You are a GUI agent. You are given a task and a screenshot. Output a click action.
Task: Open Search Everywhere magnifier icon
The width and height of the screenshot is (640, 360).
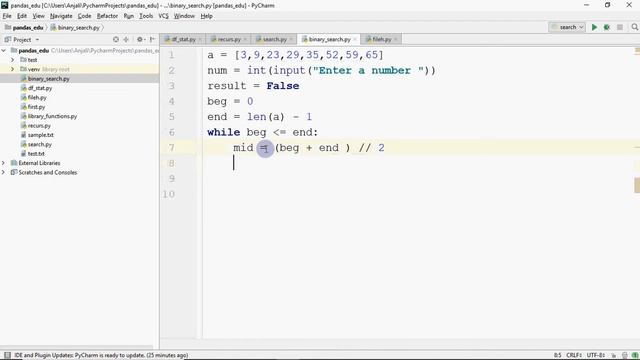click(634, 27)
